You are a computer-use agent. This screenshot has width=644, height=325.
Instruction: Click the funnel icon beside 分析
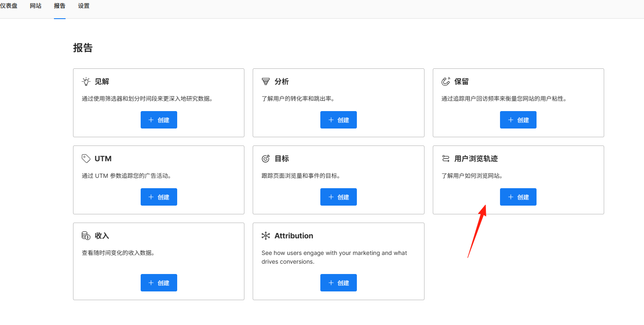pos(266,82)
